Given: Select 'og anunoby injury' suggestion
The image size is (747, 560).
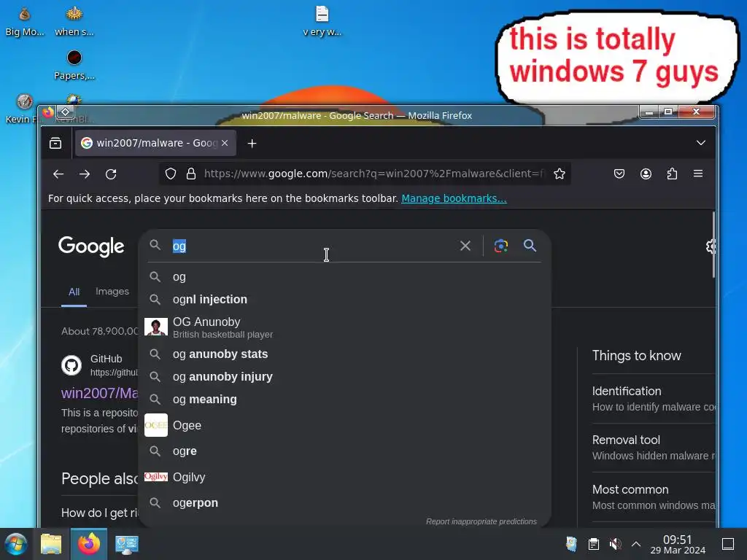Looking at the screenshot, I should pos(344,377).
